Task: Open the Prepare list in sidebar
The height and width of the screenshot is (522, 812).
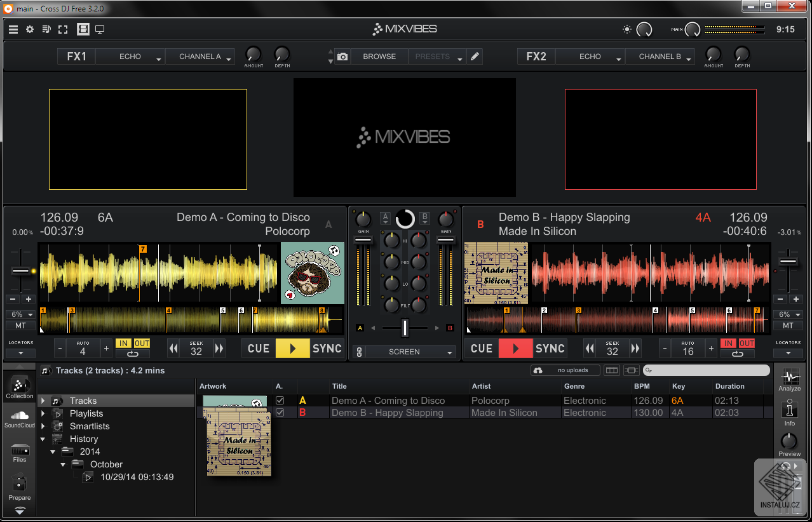Action: [x=20, y=488]
